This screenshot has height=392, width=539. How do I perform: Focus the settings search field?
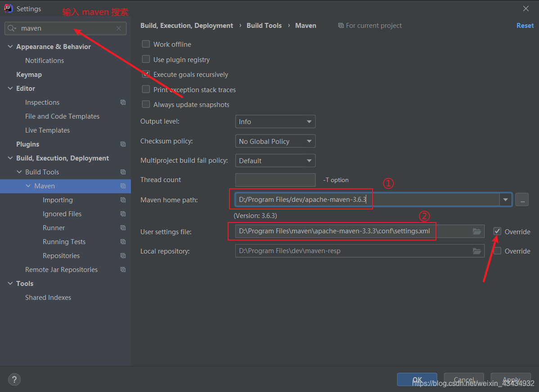click(x=65, y=28)
